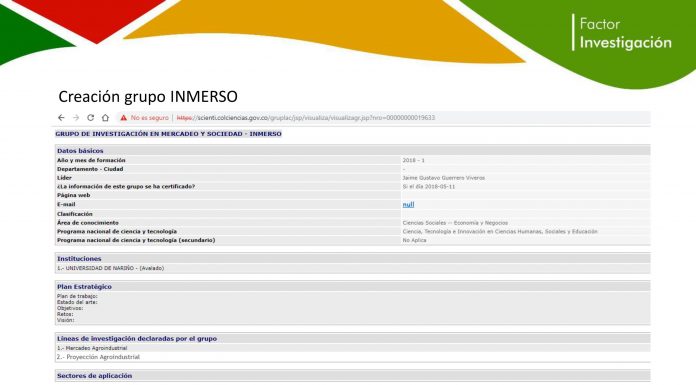This screenshot has height=385, width=696.
Task: Click the Factor Investigación banner label
Action: [625, 33]
